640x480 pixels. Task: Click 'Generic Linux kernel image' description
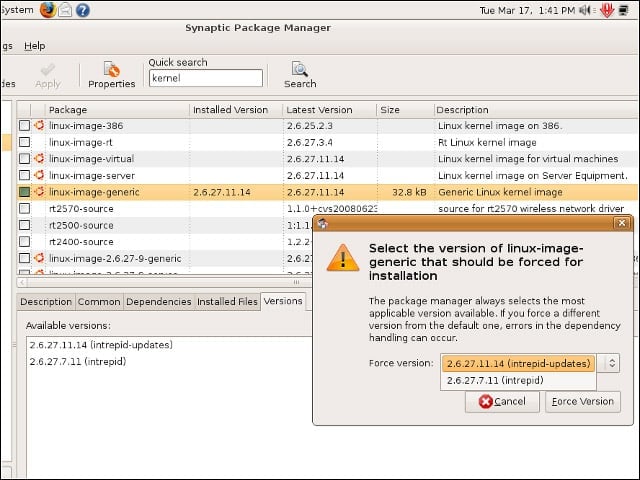[x=500, y=192]
